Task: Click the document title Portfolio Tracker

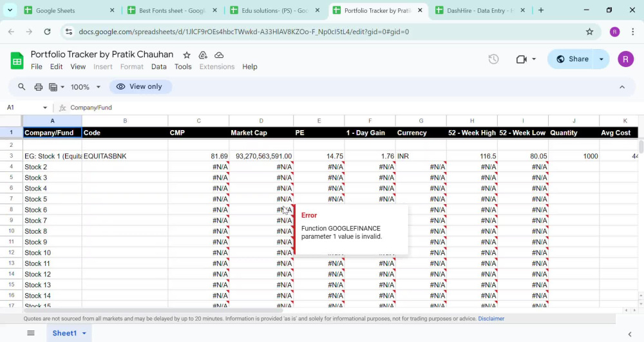Action: coord(102,54)
